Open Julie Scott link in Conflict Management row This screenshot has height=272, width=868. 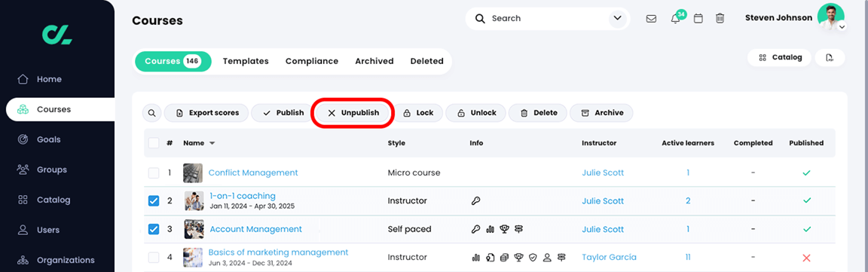click(x=602, y=173)
